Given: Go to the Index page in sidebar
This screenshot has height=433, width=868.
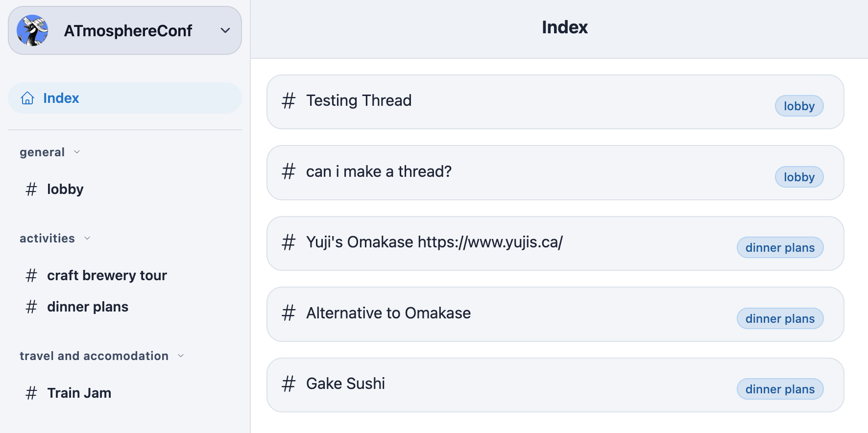Looking at the screenshot, I should [x=61, y=98].
